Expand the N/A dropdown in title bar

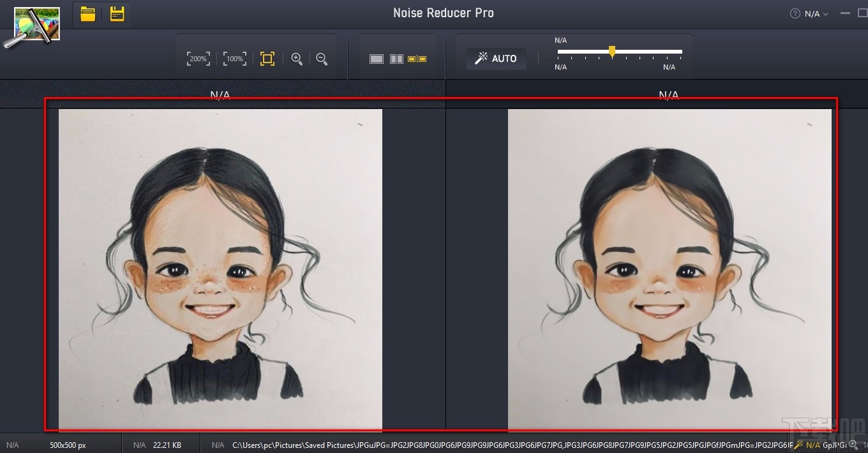[816, 13]
